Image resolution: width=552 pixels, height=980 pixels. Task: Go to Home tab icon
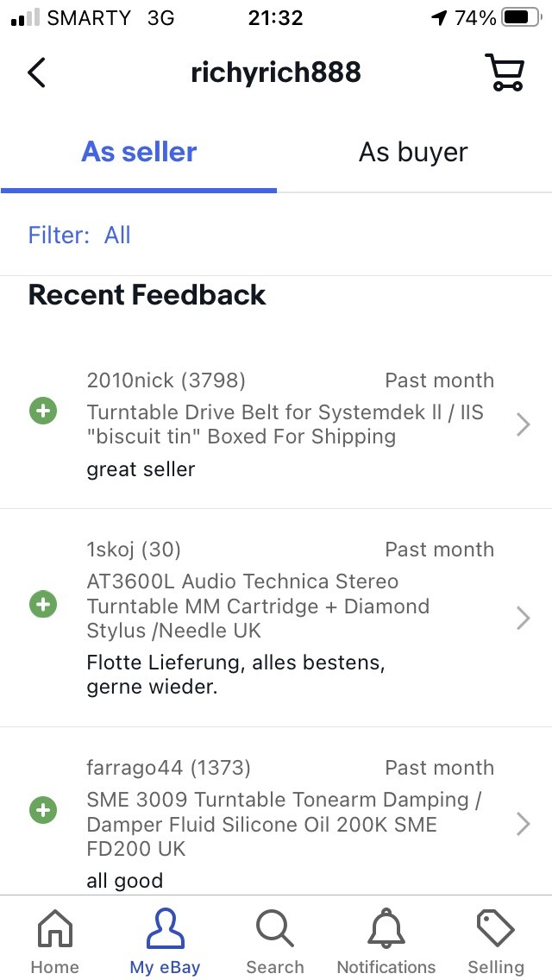[55, 928]
